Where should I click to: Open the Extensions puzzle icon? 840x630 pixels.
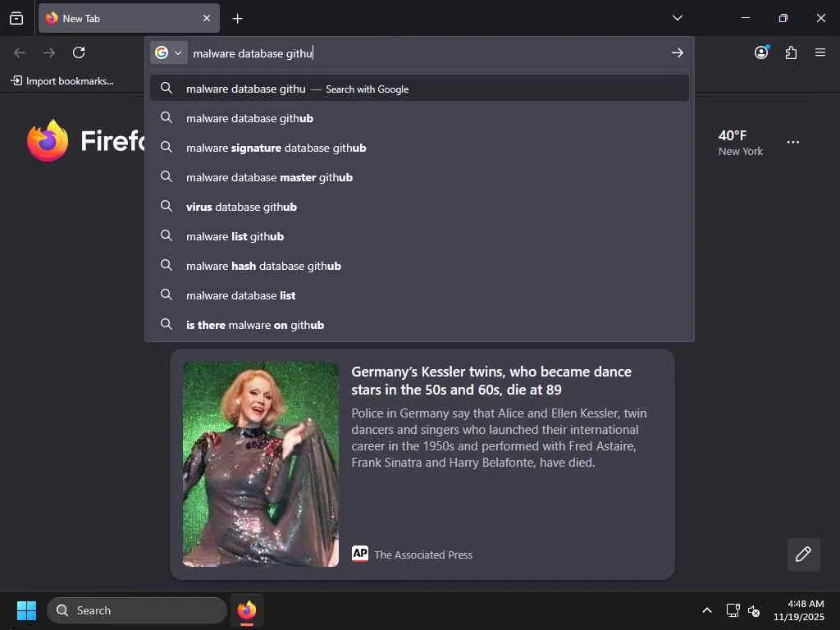pos(791,52)
